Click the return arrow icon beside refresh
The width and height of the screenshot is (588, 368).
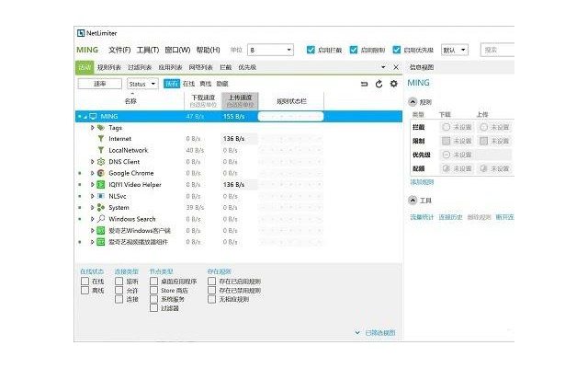point(364,84)
